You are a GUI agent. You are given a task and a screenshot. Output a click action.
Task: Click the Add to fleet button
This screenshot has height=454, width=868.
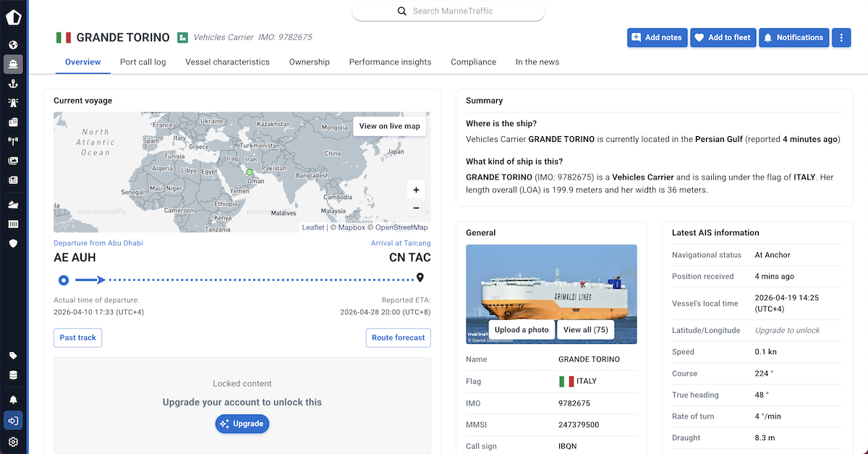(x=723, y=38)
